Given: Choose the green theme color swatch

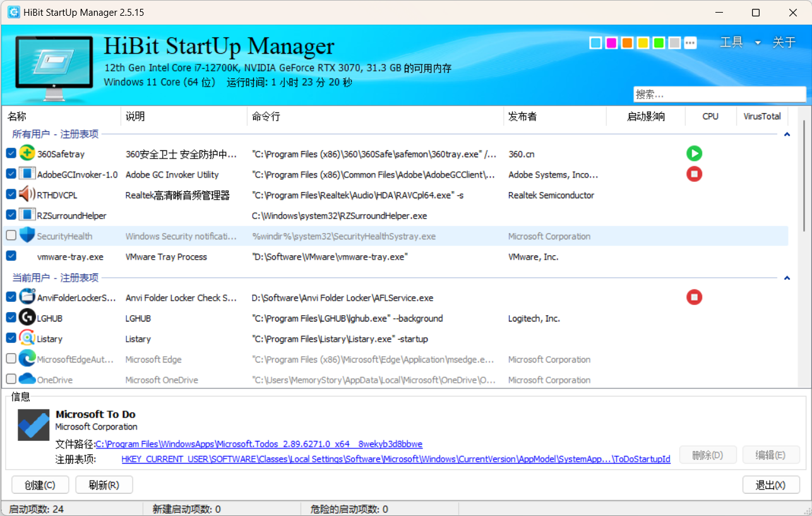Looking at the screenshot, I should pyautogui.click(x=659, y=43).
